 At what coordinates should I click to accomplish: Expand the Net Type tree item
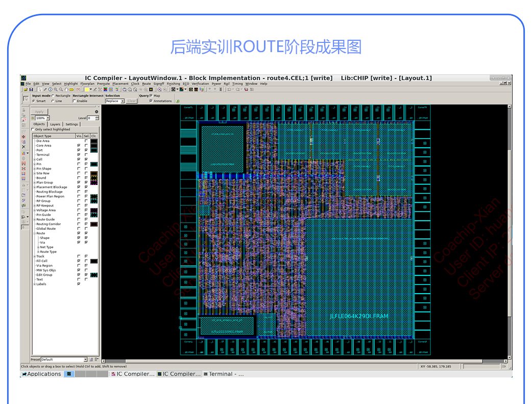click(38, 247)
